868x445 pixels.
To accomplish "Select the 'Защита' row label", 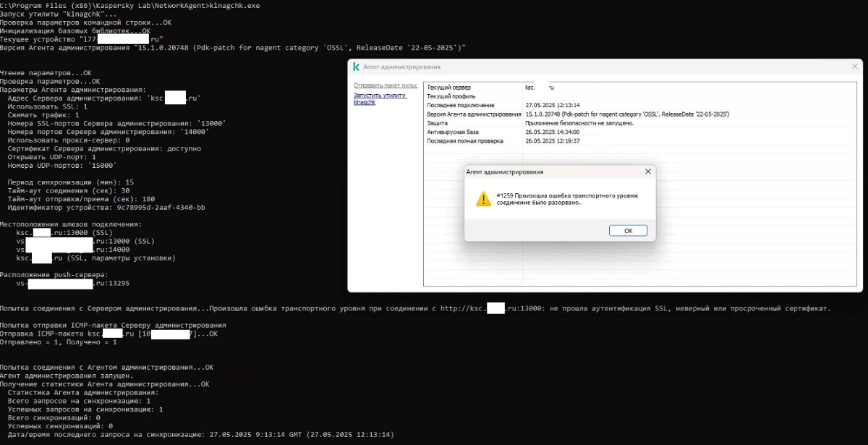I will click(437, 123).
